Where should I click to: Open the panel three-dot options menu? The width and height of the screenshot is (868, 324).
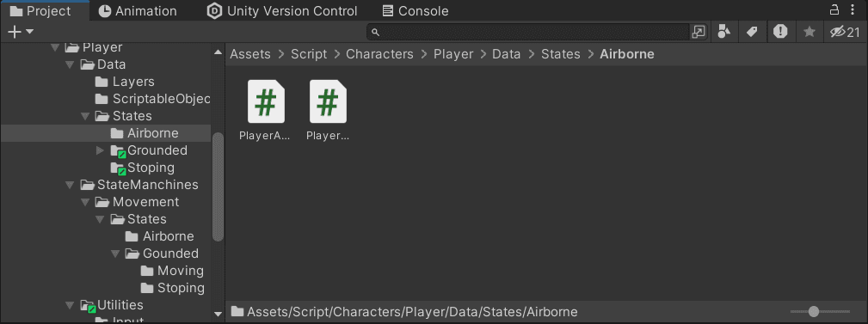point(853,9)
